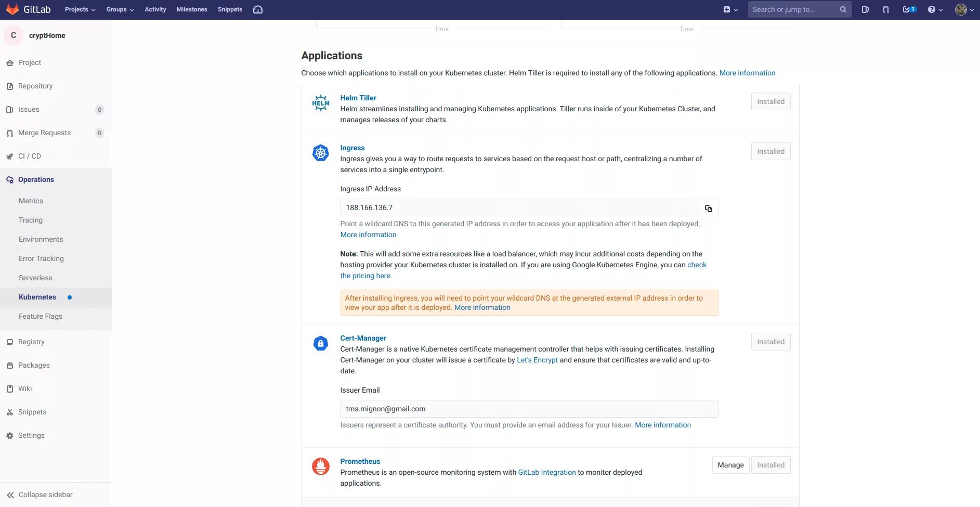
Task: Open Snippets in the top navigation
Action: click(230, 9)
